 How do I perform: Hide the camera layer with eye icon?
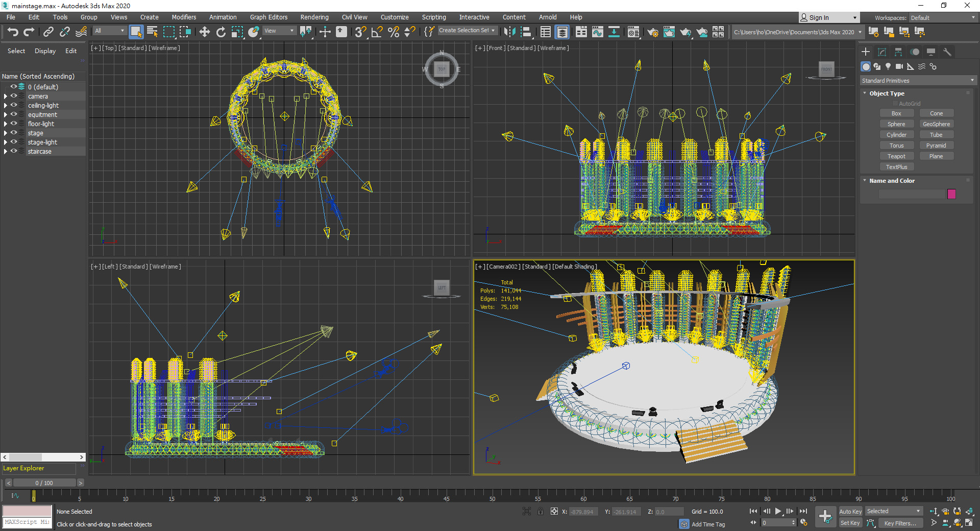tap(14, 96)
